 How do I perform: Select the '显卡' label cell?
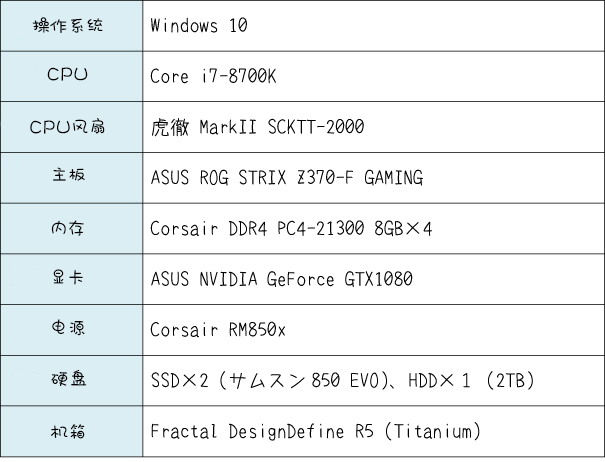71,279
